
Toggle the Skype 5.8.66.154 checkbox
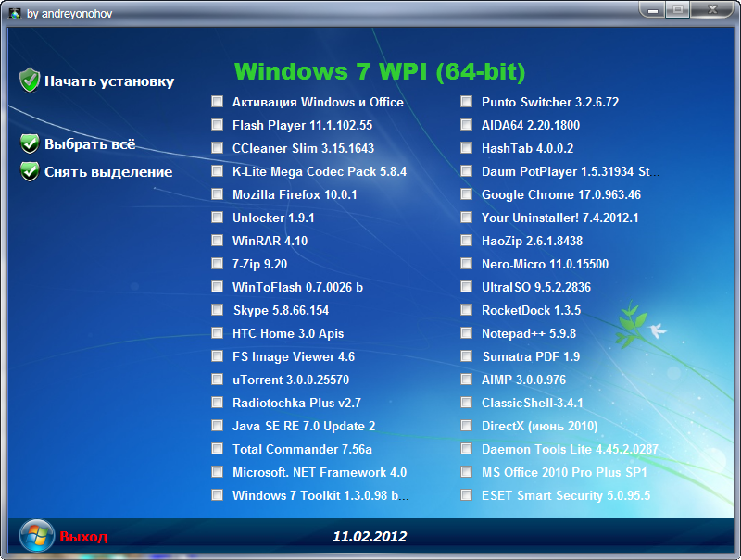click(x=217, y=310)
